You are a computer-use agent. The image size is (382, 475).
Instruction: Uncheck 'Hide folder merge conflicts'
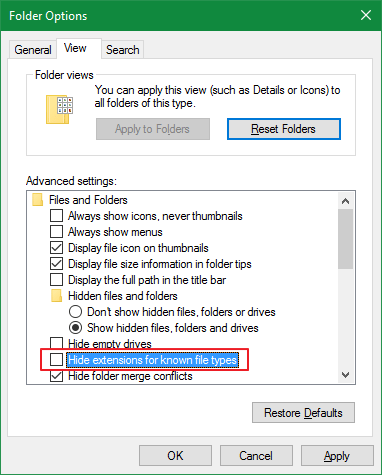coord(56,376)
